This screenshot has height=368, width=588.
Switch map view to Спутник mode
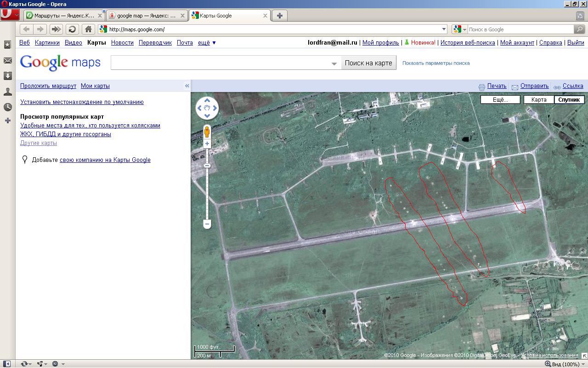(x=569, y=100)
